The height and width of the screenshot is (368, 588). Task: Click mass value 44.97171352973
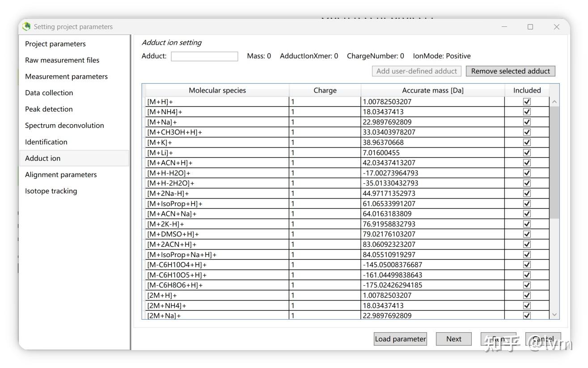point(389,194)
